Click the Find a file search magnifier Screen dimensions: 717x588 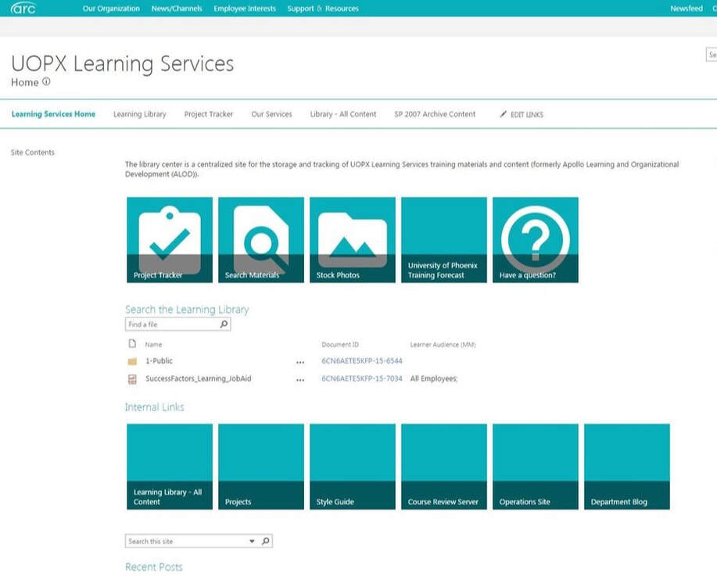pyautogui.click(x=224, y=324)
